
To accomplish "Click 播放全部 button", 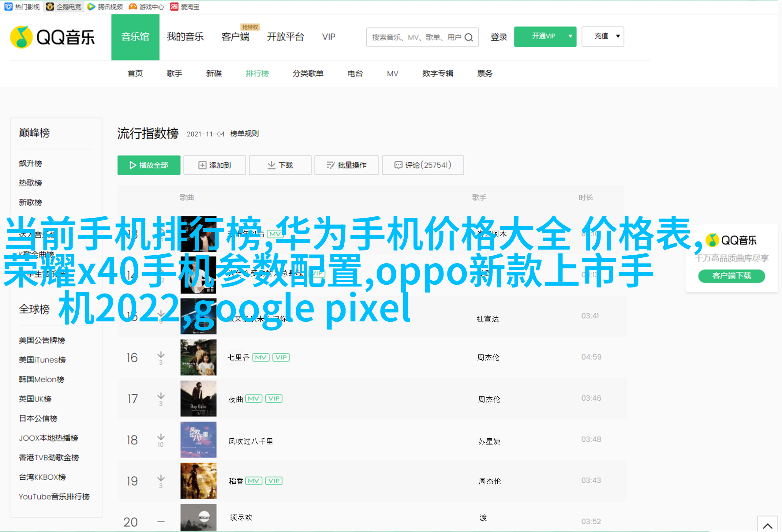I will (x=149, y=165).
